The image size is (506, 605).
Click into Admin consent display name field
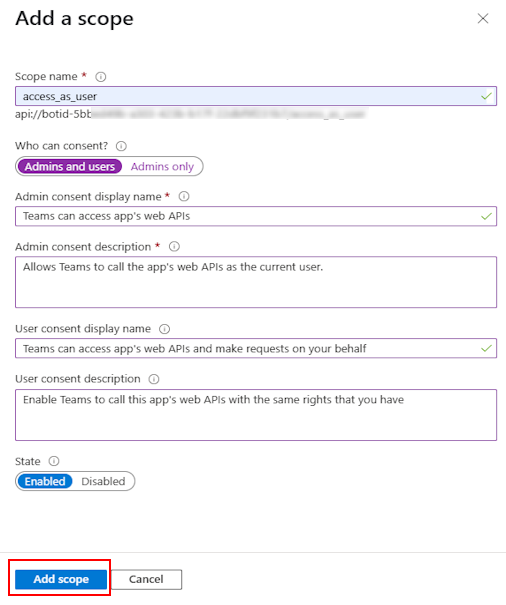point(256,216)
